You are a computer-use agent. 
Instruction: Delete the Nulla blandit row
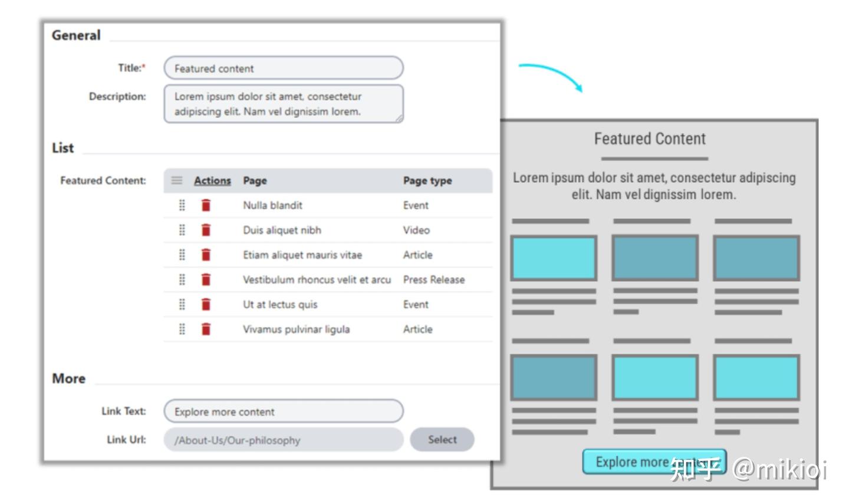tap(206, 205)
